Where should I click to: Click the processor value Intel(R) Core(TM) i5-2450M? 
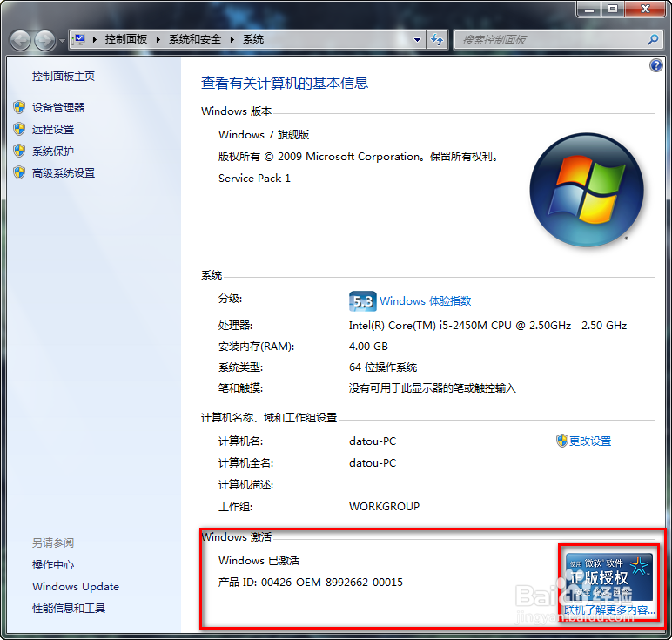[x=487, y=326]
